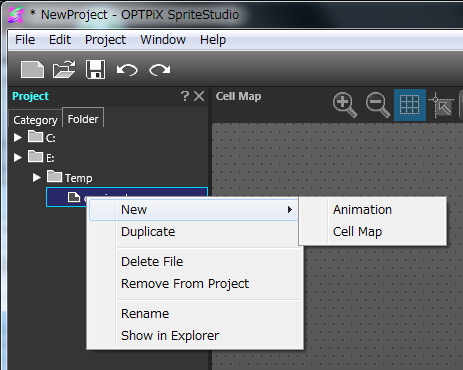The image size is (463, 370).
Task: Select the E: drive folder
Action: tap(41, 157)
